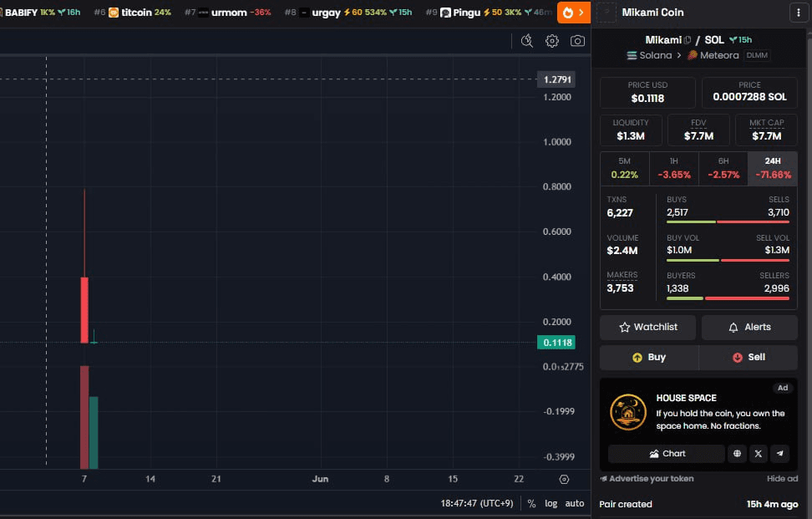Click the BUYERS count 1,338
The height and width of the screenshot is (519, 812).
click(x=678, y=288)
